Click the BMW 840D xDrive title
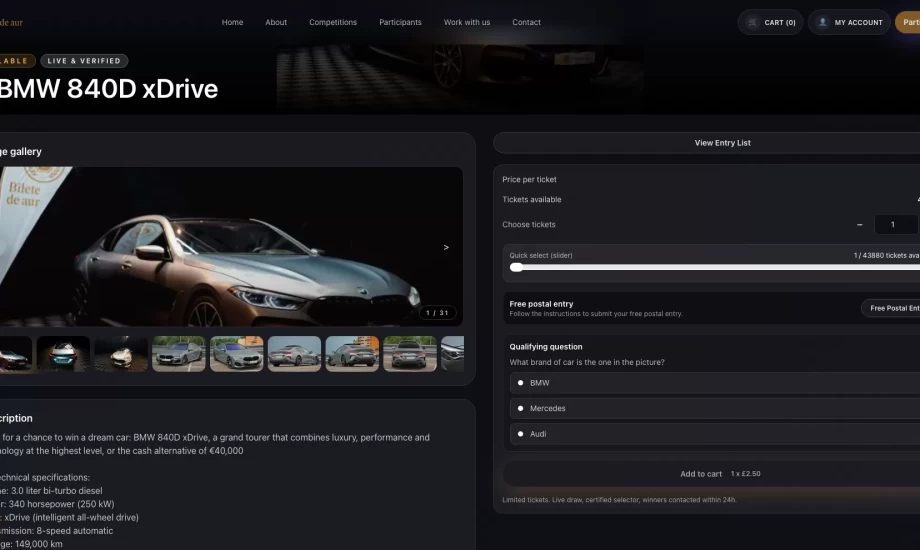The width and height of the screenshot is (920, 550). 109,89
